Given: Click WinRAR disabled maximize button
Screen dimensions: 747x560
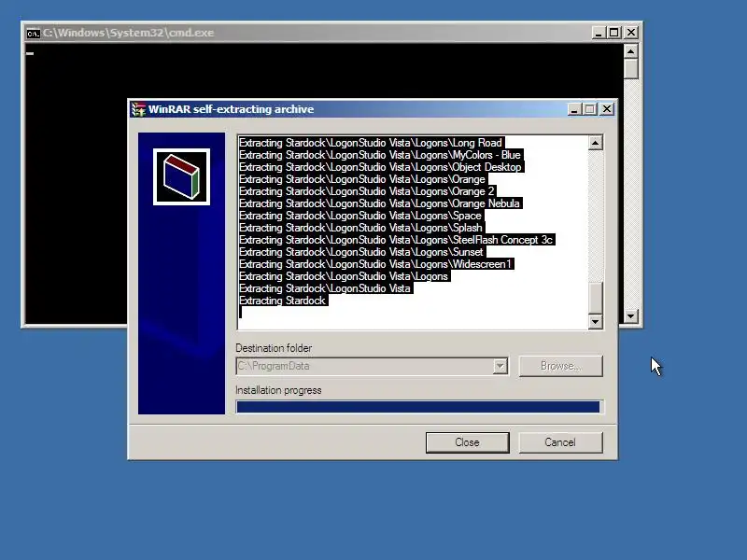Looking at the screenshot, I should (x=590, y=109).
